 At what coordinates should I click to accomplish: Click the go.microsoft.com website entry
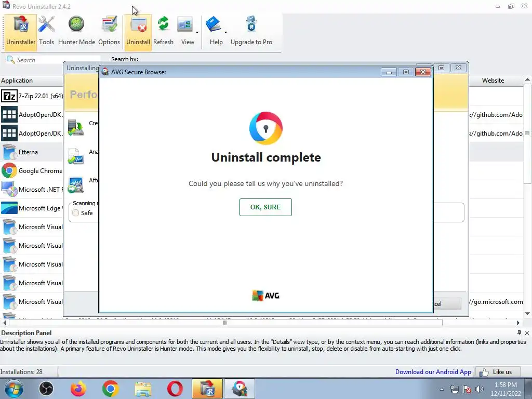[x=496, y=302]
